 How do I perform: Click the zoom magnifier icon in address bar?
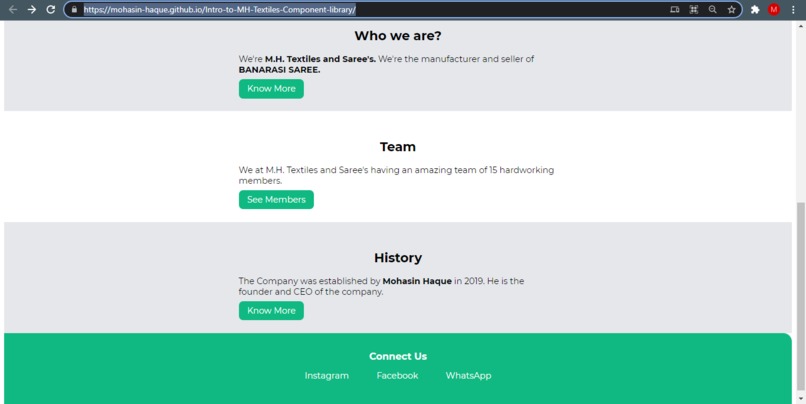pos(712,9)
